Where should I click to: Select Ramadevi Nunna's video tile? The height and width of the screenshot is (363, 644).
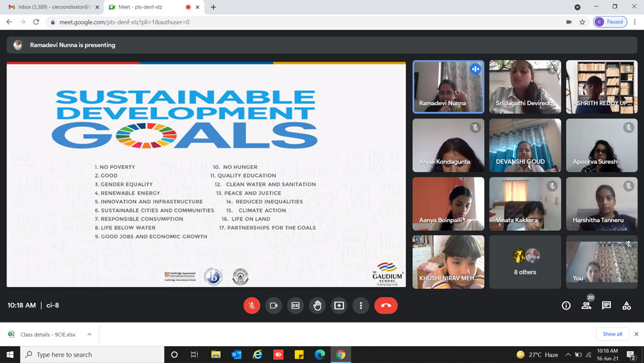point(448,87)
